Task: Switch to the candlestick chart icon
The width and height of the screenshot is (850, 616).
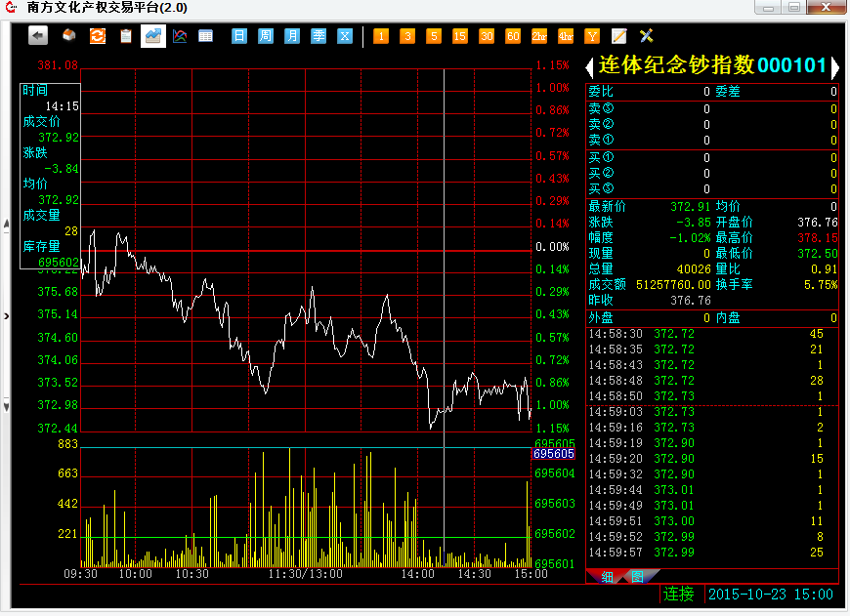Action: click(x=180, y=35)
